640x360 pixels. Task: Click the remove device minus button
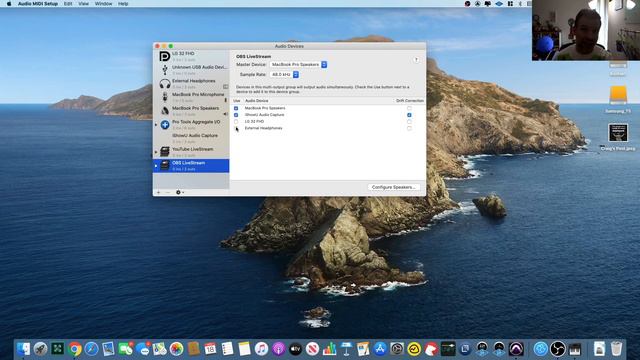point(167,192)
